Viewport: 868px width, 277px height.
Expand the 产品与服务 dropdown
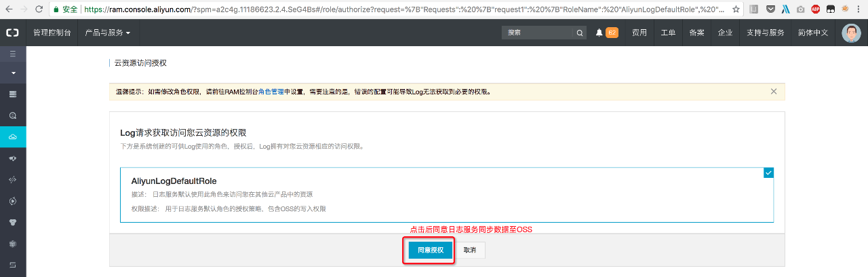[x=108, y=33]
